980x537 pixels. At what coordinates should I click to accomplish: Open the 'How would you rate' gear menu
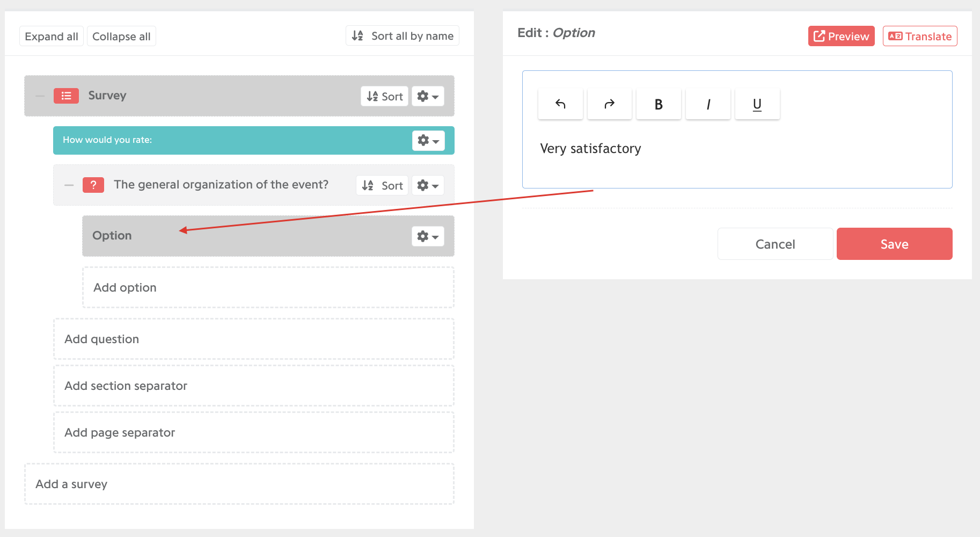(x=428, y=141)
